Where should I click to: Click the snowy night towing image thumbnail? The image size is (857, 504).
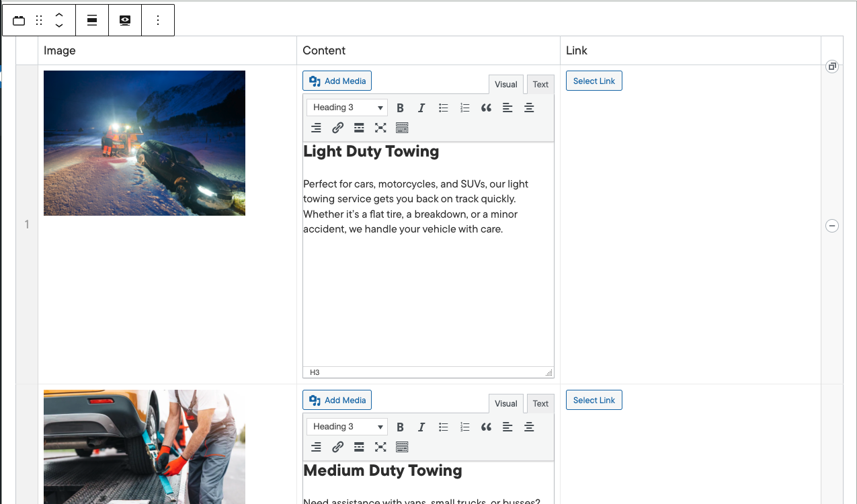click(x=145, y=143)
